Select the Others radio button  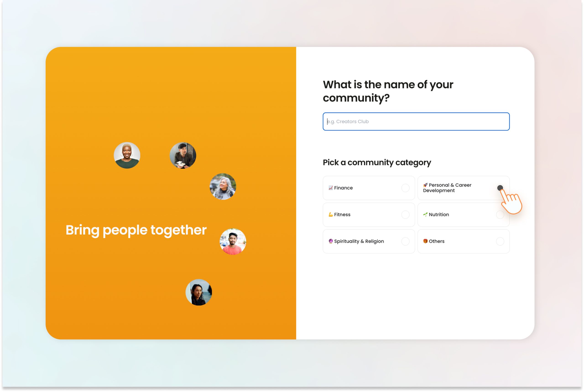click(500, 241)
